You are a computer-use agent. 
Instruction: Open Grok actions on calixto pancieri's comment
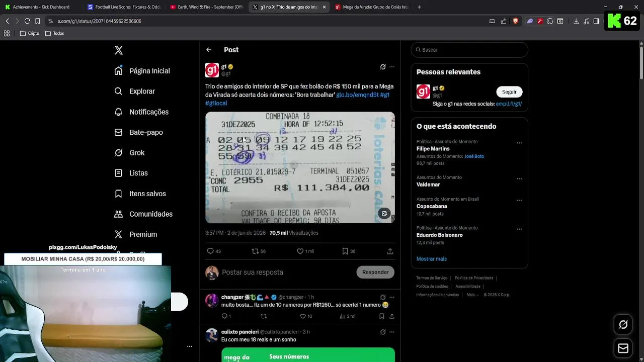coord(383,332)
